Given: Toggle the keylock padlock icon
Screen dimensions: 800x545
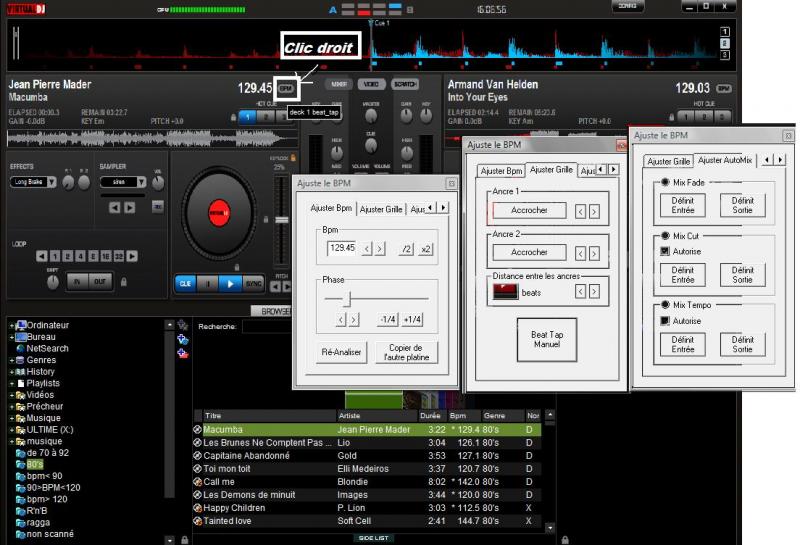Looking at the screenshot, I should [x=293, y=158].
